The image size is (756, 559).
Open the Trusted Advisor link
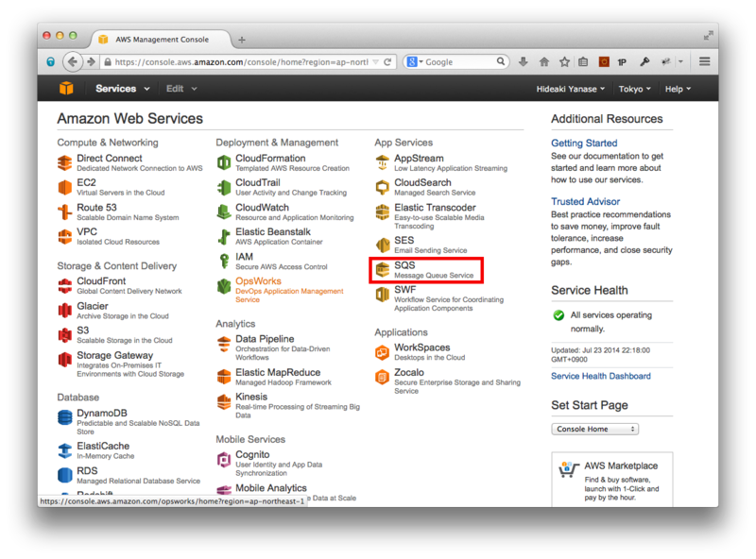(585, 201)
